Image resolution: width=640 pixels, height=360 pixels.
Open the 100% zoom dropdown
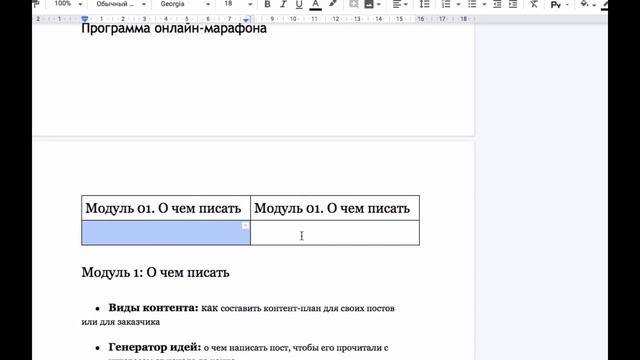[68, 4]
